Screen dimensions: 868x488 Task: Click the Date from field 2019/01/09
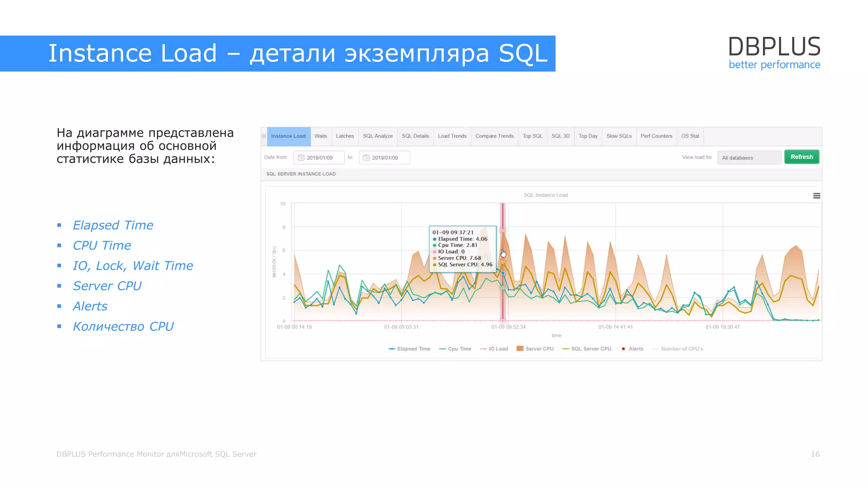(x=319, y=158)
